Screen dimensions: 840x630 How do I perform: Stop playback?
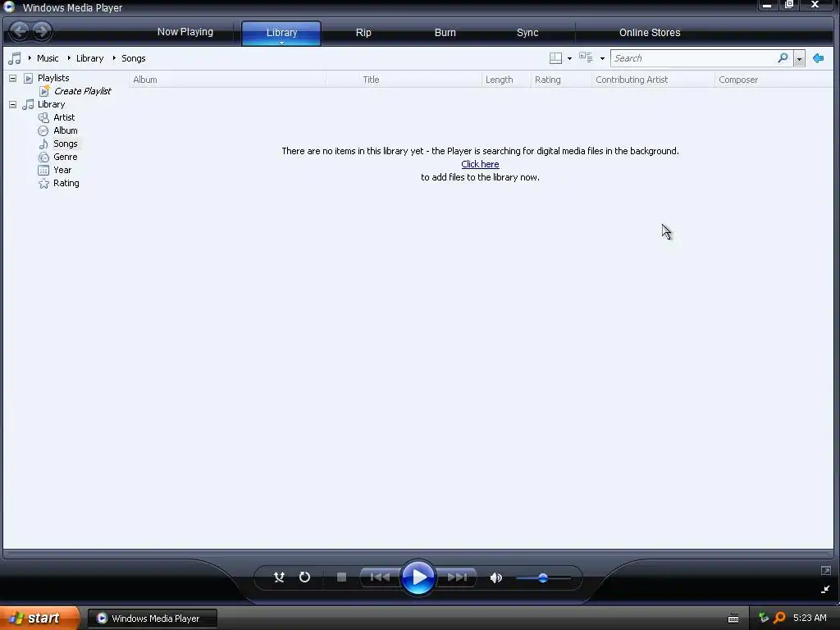point(341,577)
